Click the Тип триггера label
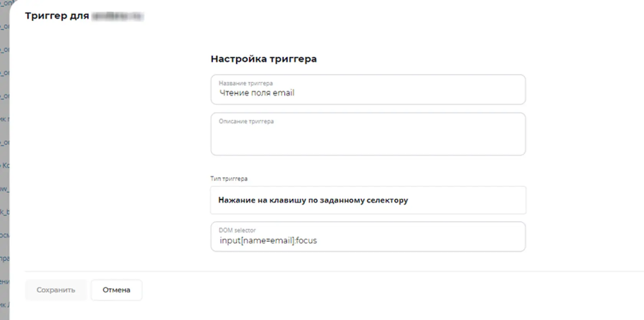Image resolution: width=644 pixels, height=320 pixels. point(229,179)
